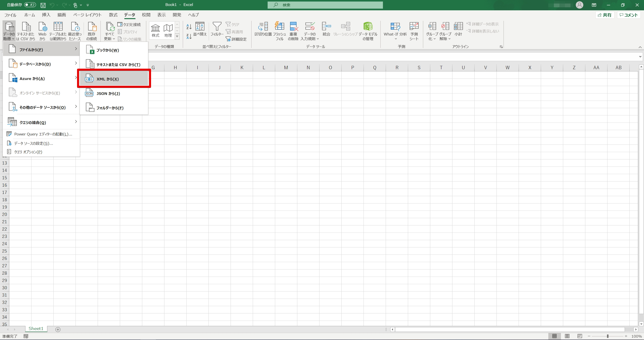Click フラッシュ フィル icon
This screenshot has width=644, height=340.
[x=279, y=31]
